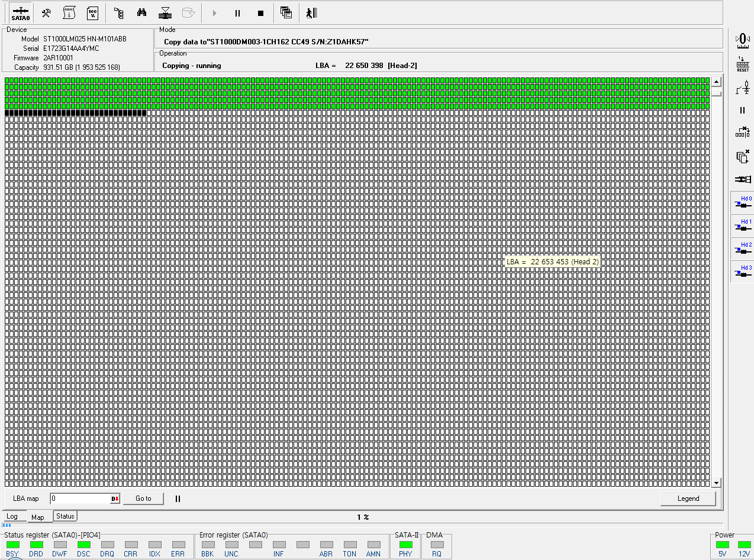754x560 pixels.
Task: Stop the copy task from toolbar
Action: (x=261, y=13)
